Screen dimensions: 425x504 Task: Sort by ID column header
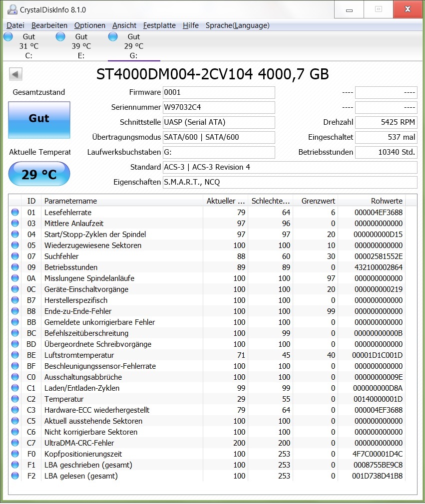click(31, 201)
